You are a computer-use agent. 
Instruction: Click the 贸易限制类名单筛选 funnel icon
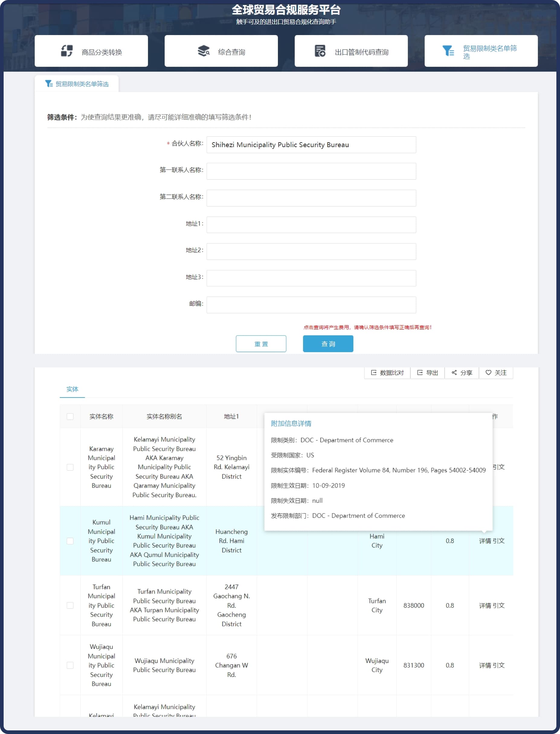pyautogui.click(x=448, y=51)
